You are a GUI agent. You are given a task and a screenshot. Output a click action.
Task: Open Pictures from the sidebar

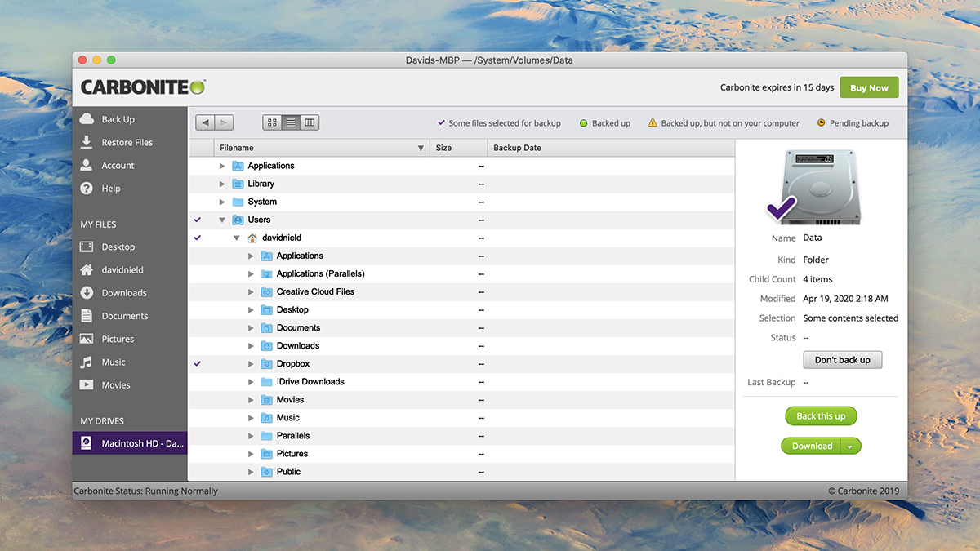coord(85,338)
